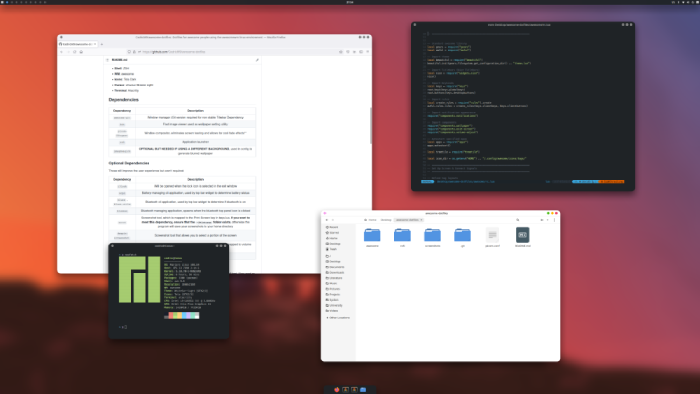Screen dimensions: 700x394
Task: Click the README.md table-of-contents icon
Action: pyautogui.click(x=107, y=60)
